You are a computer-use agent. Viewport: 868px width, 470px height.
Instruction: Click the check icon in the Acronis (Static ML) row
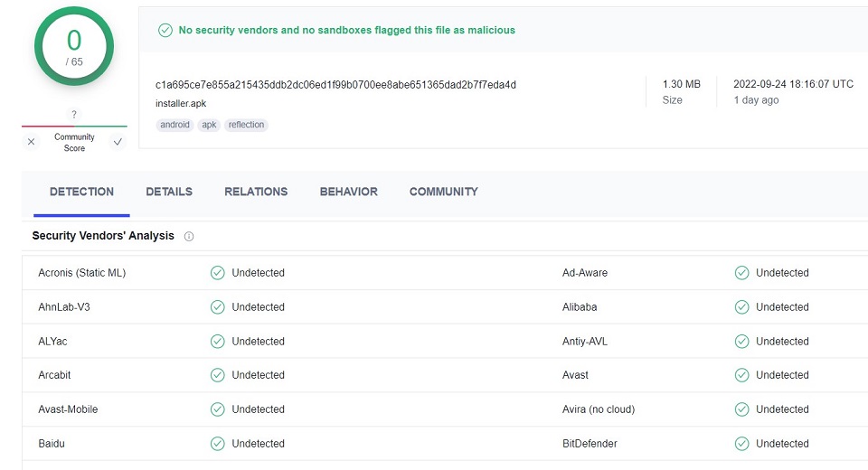pyautogui.click(x=218, y=273)
